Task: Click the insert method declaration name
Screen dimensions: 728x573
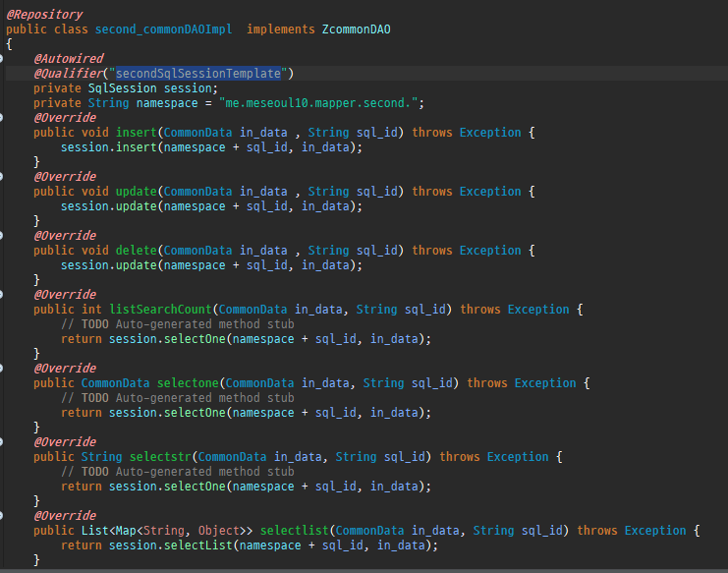Action: (136, 133)
